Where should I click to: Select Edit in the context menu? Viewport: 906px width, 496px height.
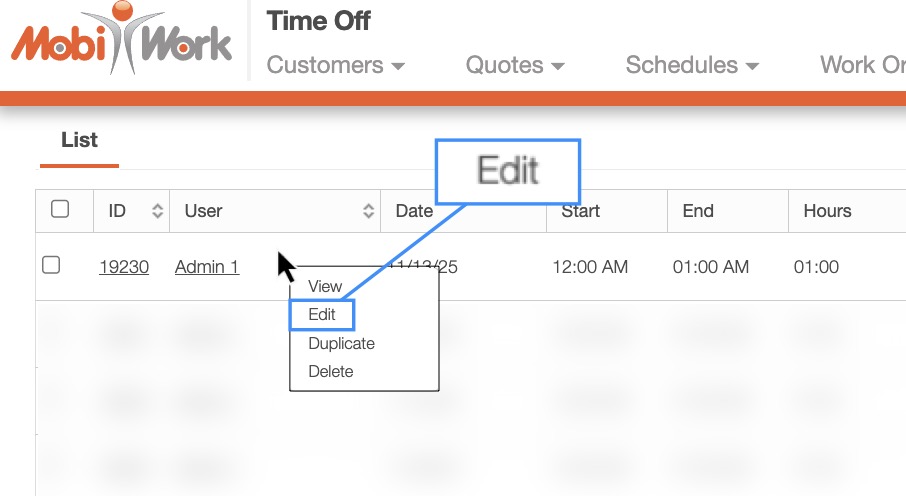(x=322, y=315)
